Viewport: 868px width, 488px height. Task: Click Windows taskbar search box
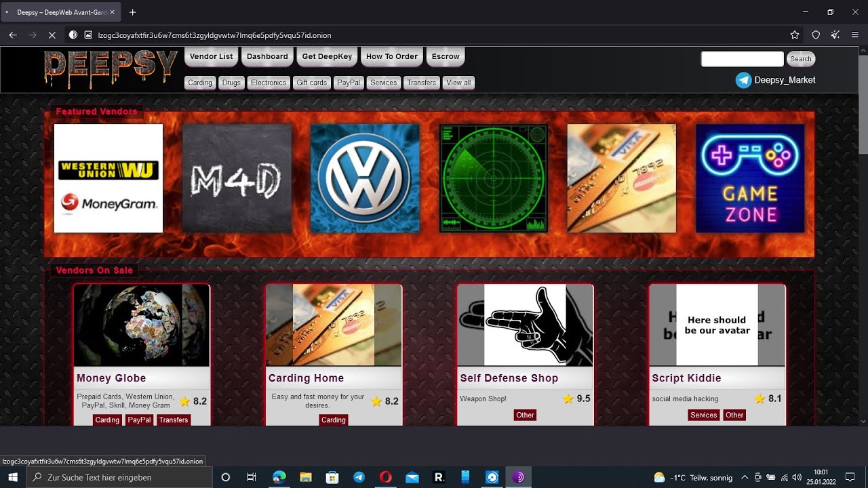click(x=119, y=477)
